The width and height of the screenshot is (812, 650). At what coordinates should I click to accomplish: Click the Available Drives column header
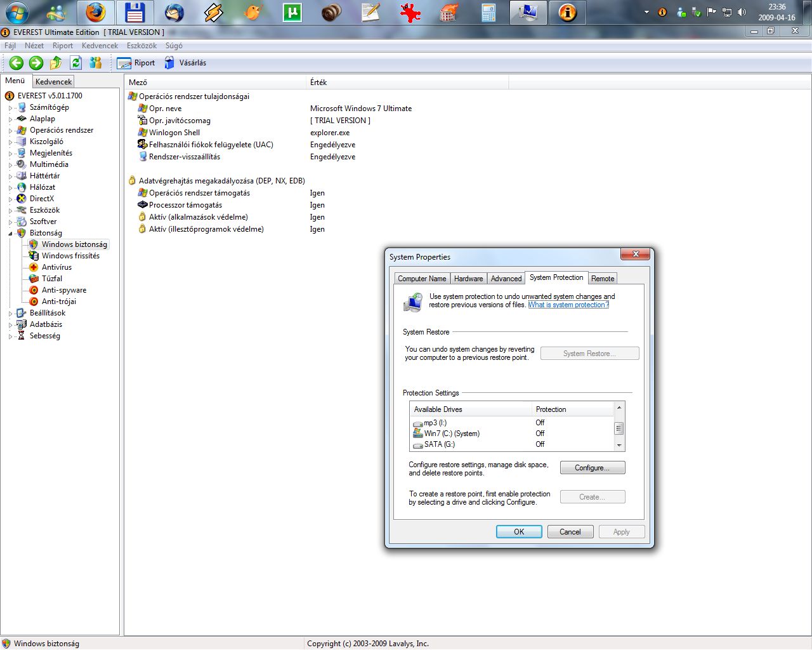[471, 409]
